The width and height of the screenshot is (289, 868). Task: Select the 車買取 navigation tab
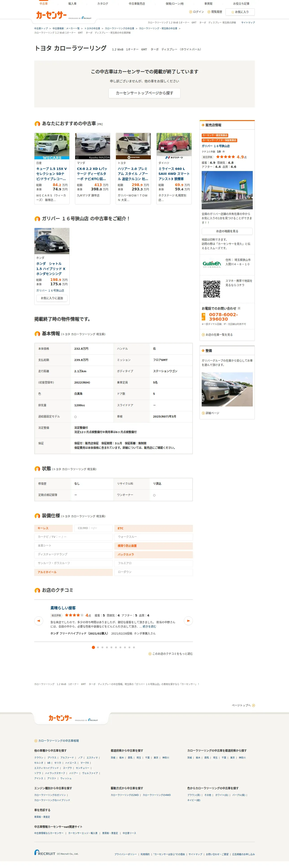(x=209, y=4)
